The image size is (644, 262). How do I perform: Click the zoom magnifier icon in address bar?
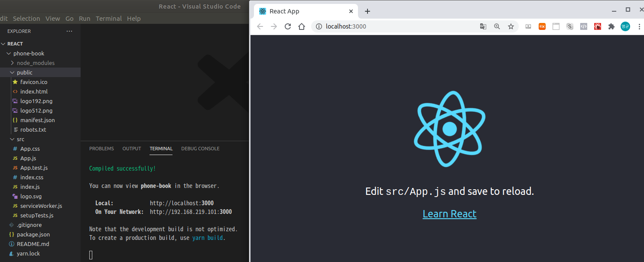pyautogui.click(x=497, y=26)
